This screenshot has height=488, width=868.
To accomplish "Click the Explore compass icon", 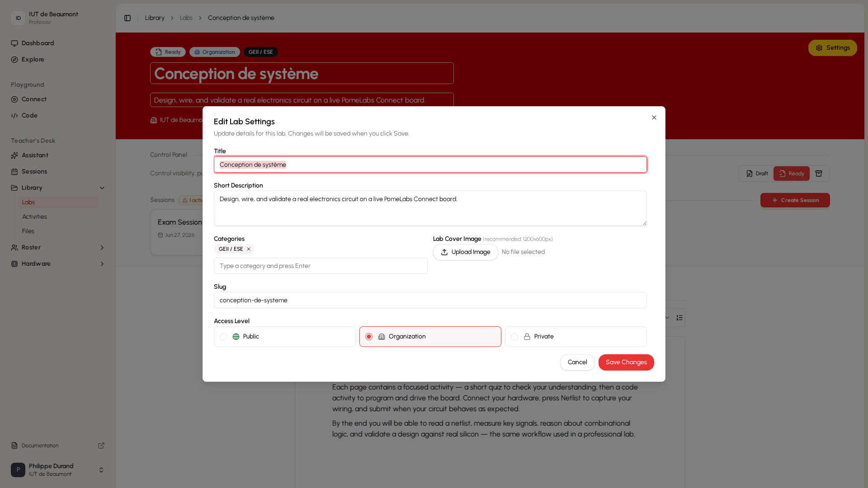I will 14,60.
